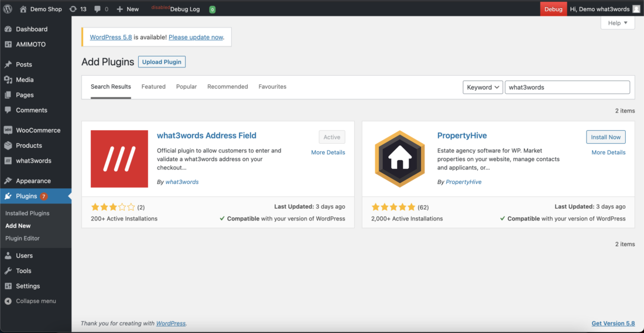Click the PropertyHive hexagon logo
The width and height of the screenshot is (644, 333).
point(400,159)
